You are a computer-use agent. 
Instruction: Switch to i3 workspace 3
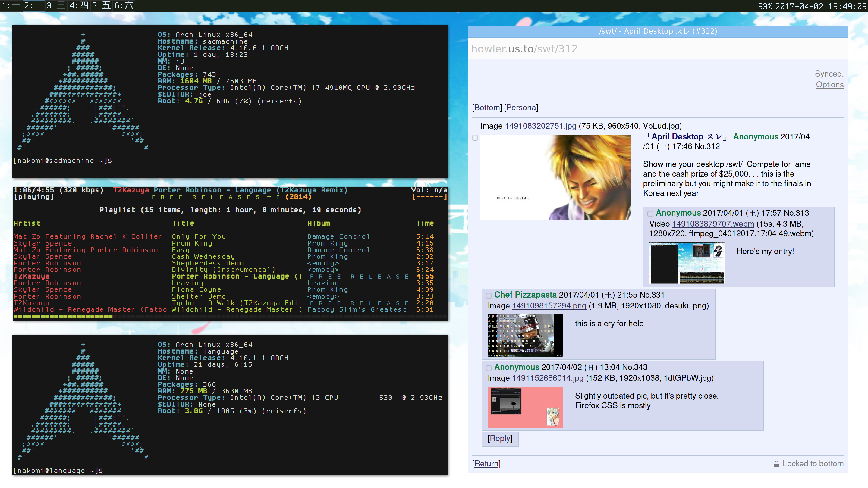point(56,6)
